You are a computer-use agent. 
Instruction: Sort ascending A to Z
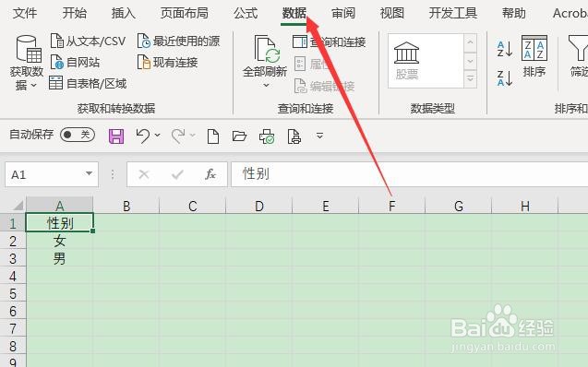click(505, 49)
